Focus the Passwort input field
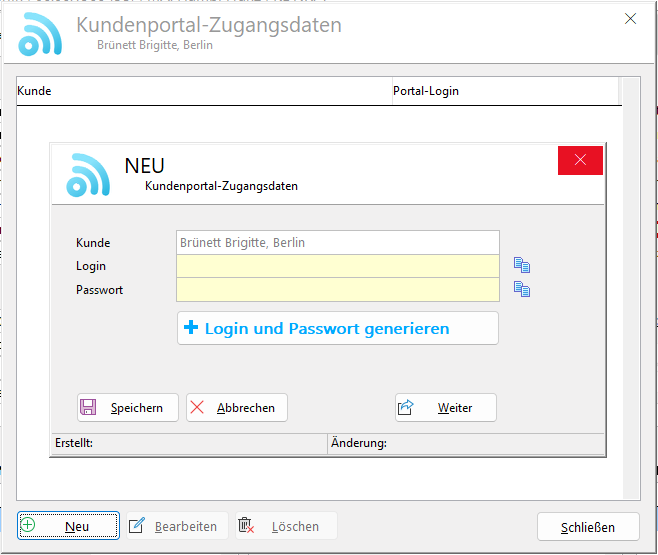The width and height of the screenshot is (658, 555). pos(337,290)
